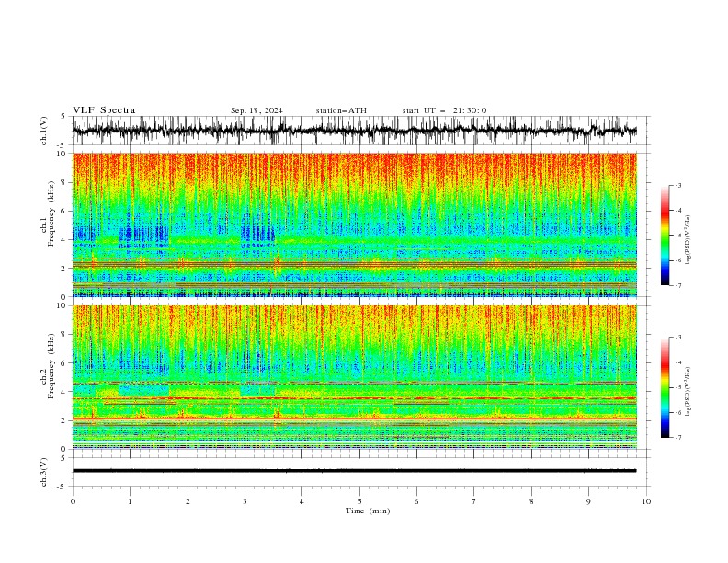This screenshot has height=563, width=728.
Task: Select the "start UT = 21:30:0" text
Action: click(444, 110)
